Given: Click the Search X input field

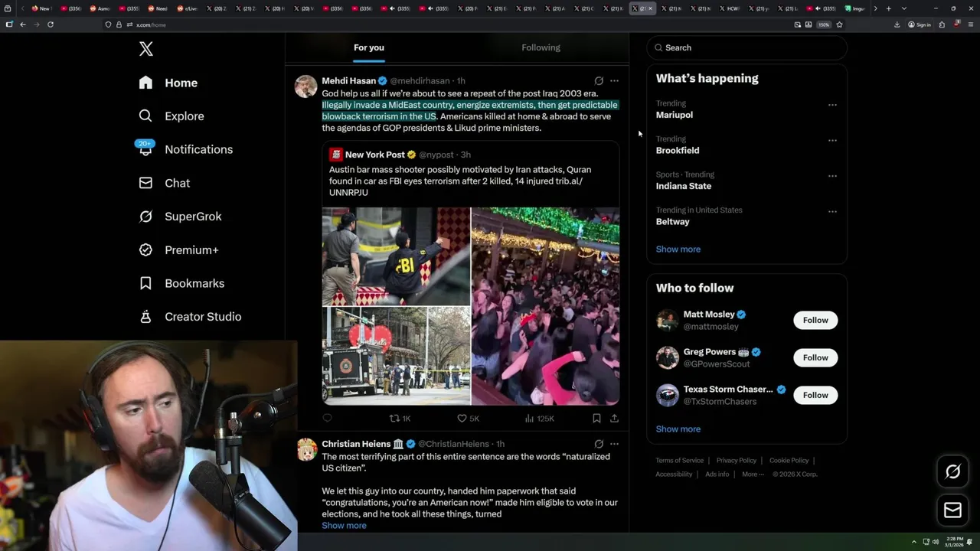Looking at the screenshot, I should (x=747, y=47).
